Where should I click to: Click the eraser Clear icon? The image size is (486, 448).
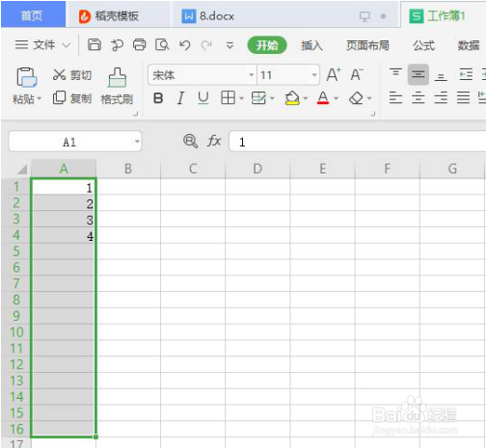click(x=356, y=98)
